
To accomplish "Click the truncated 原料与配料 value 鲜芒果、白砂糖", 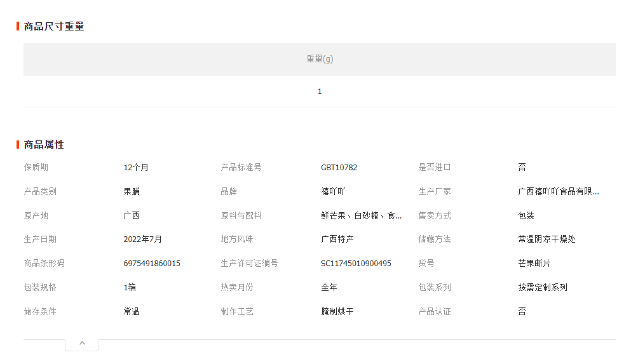I will pos(361,215).
